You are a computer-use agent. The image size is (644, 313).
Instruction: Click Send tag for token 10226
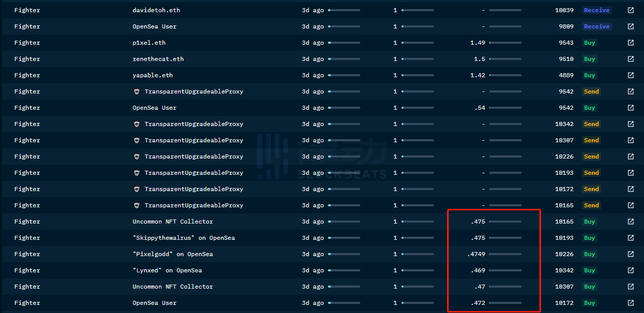pyautogui.click(x=591, y=156)
